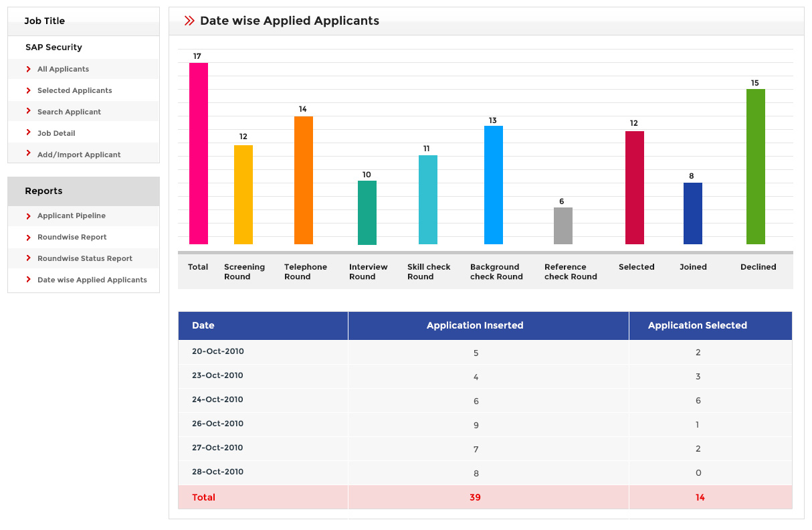The image size is (812, 530).
Task: Click the Joined axis label
Action: pos(693,267)
